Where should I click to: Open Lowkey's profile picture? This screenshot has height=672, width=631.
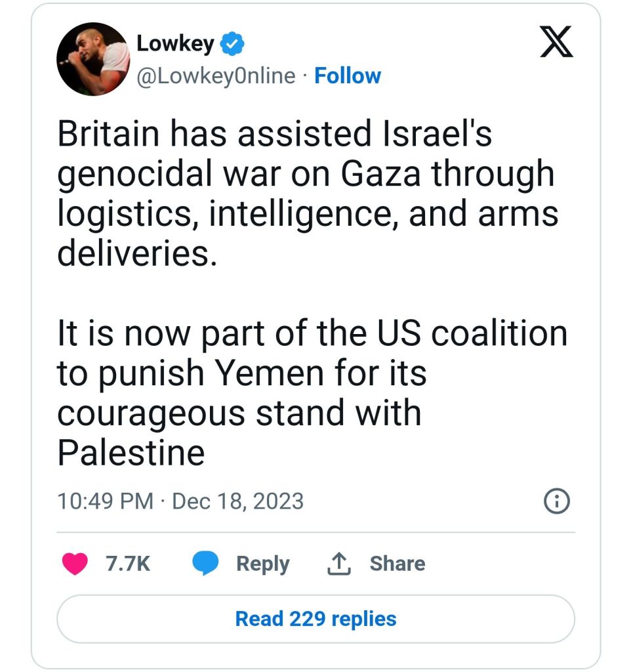(x=92, y=60)
